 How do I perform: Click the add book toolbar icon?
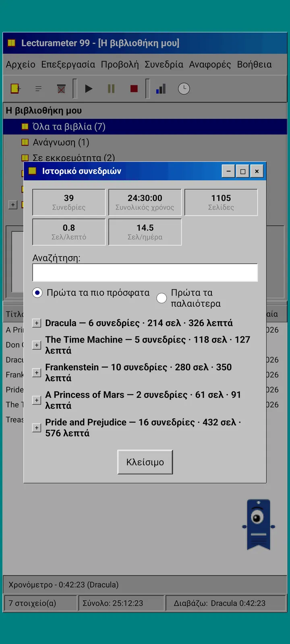point(16,89)
